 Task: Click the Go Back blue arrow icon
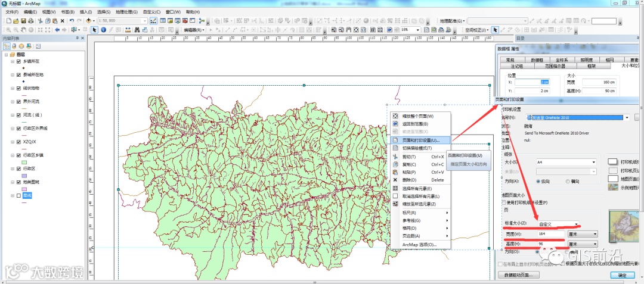pos(57,30)
